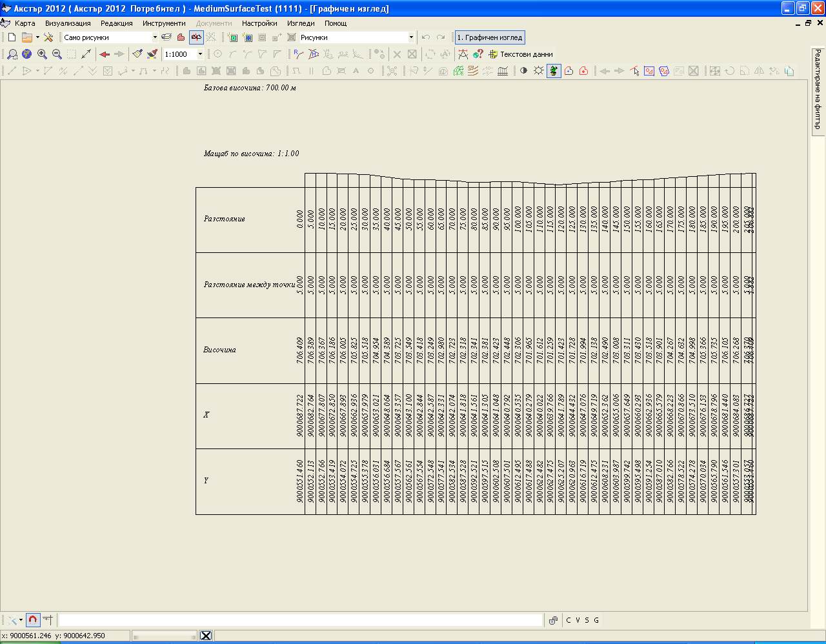Viewport: 826px width, 644px height.
Task: Click the New document icon
Action: 12,37
